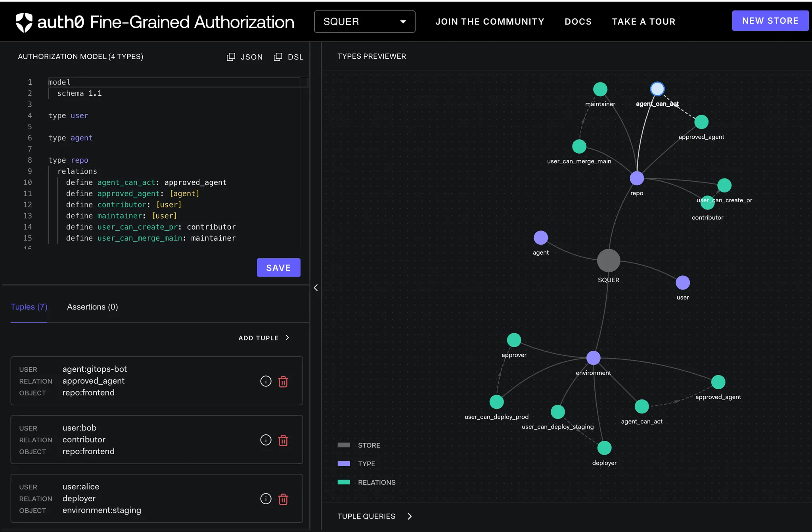Delete the user:alice deployer tuple
812x532 pixels.
click(x=283, y=499)
